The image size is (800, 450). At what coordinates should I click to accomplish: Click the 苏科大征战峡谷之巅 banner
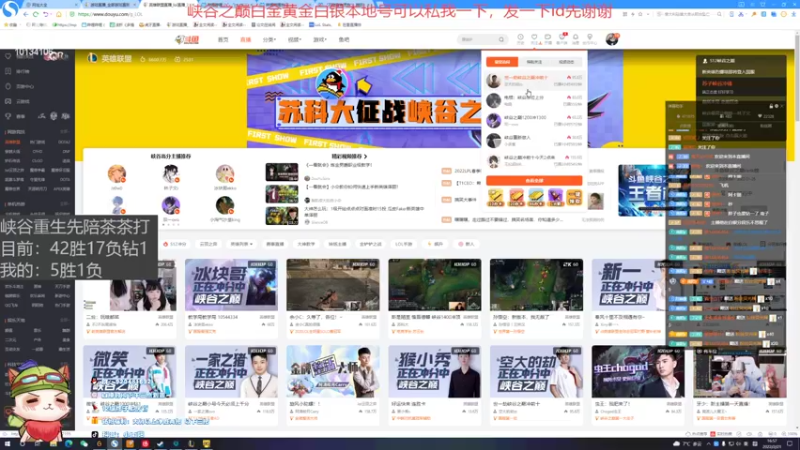[364, 99]
